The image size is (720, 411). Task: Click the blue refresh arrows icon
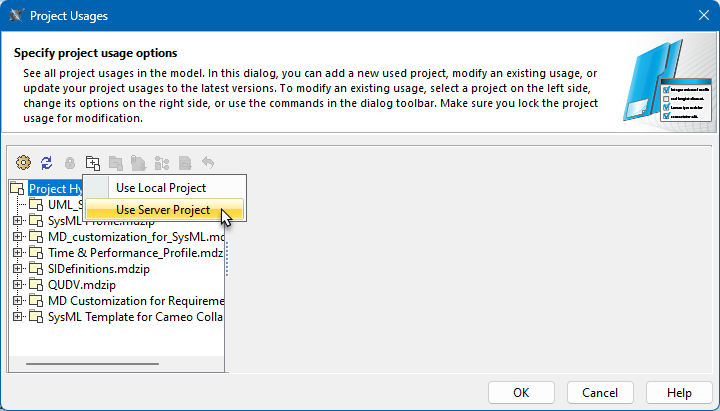click(46, 162)
